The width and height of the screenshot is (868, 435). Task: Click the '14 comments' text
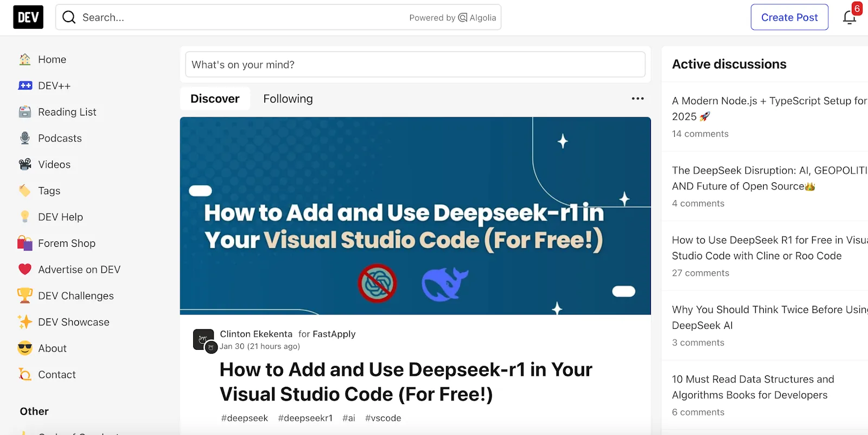click(700, 134)
